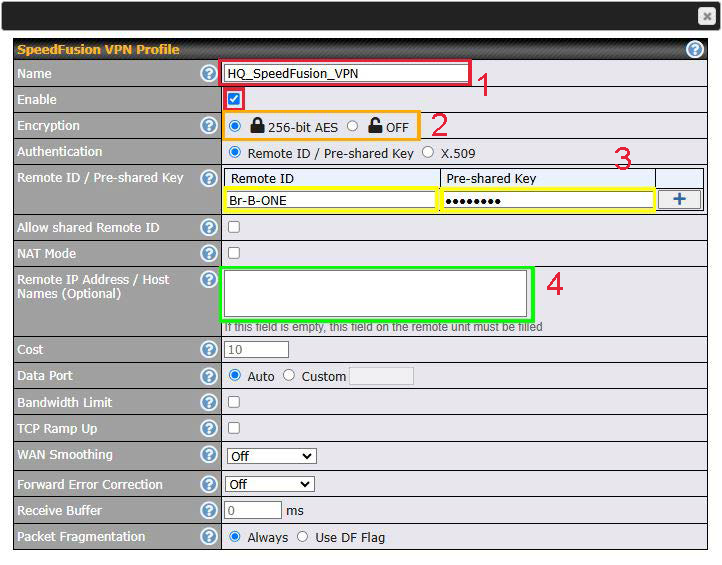This screenshot has height=565, width=722.
Task: Close the VPN profile dialog
Action: (707, 16)
